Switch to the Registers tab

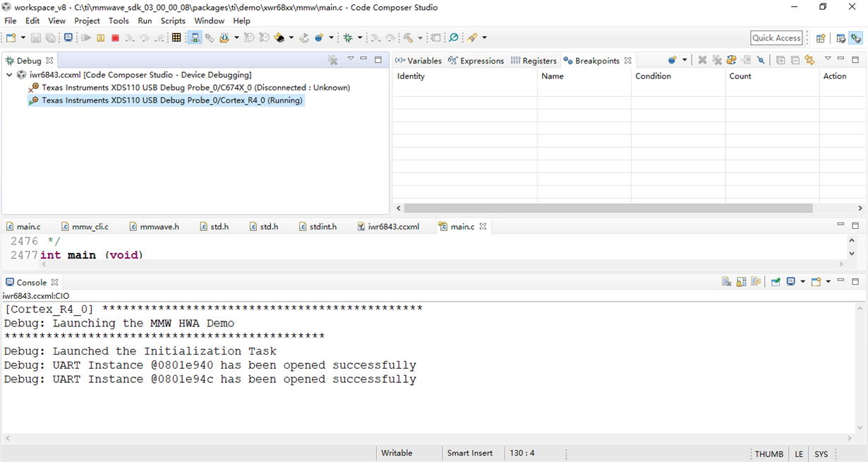(x=534, y=61)
